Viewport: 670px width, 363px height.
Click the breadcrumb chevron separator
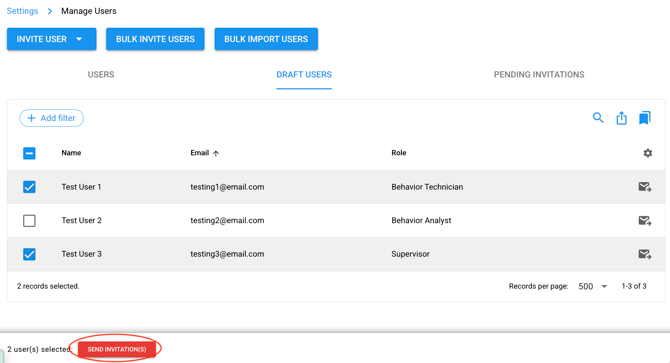[x=50, y=11]
